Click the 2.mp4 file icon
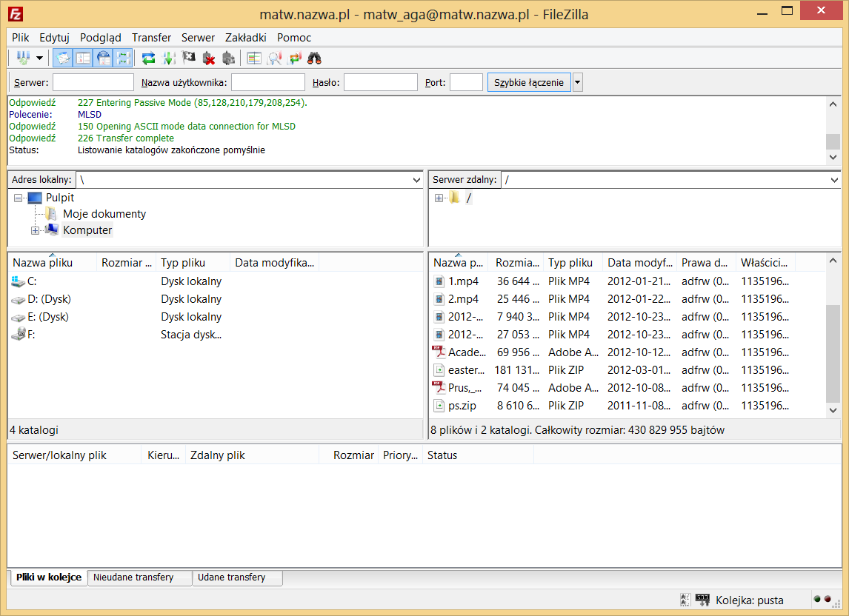Screen dimensions: 849x616 coord(439,299)
